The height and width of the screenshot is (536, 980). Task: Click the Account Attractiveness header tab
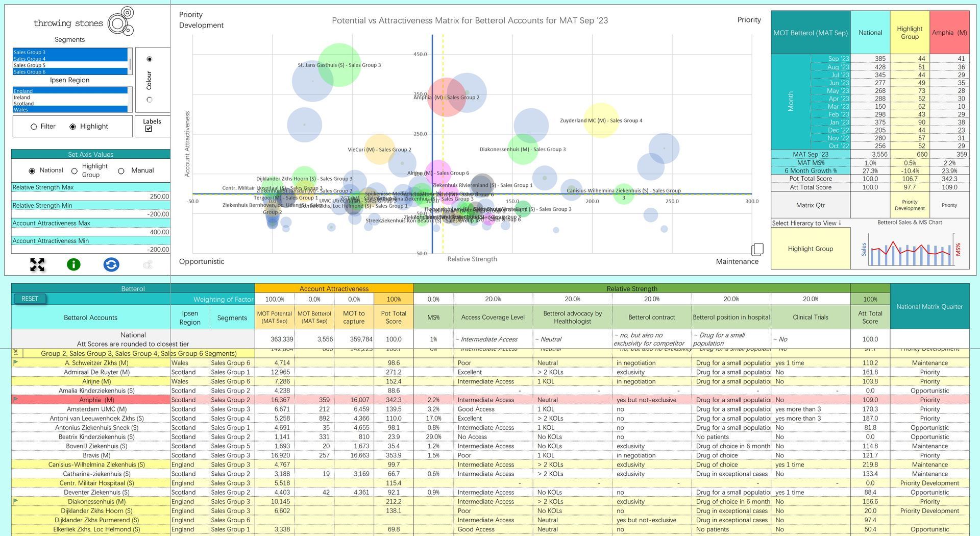click(334, 288)
